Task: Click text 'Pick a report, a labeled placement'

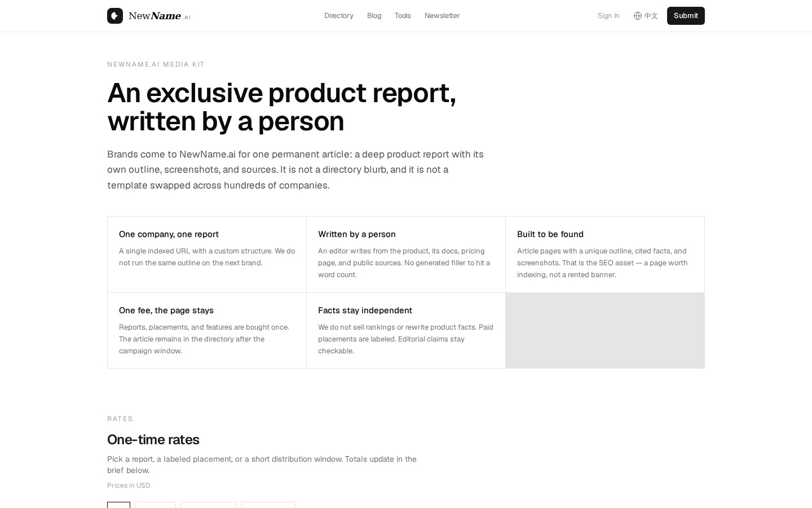Action: point(262,465)
